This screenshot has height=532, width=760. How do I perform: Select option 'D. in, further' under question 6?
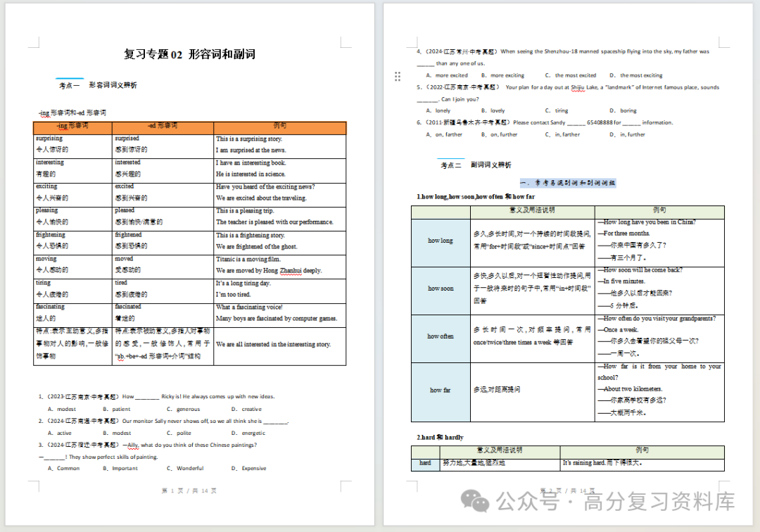(x=627, y=134)
